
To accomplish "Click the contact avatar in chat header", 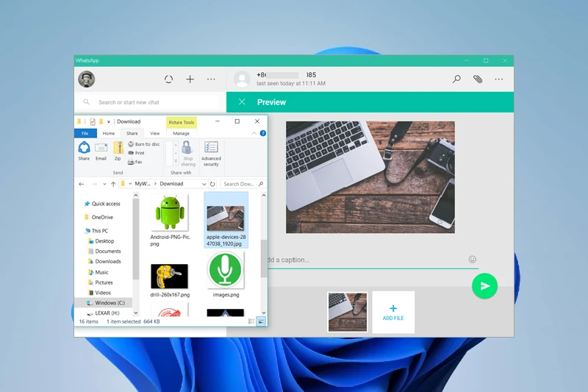I will 242,79.
